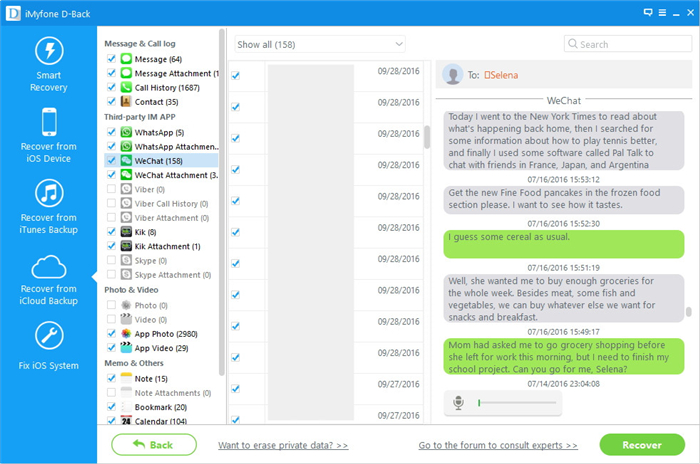Uncheck the WeChat (158) checkbox

point(112,160)
